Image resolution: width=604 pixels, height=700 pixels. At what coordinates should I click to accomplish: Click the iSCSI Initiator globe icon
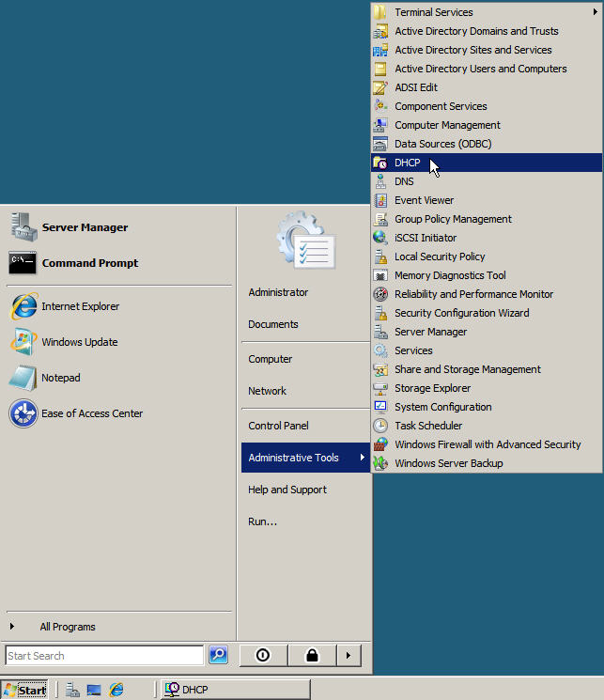(379, 238)
